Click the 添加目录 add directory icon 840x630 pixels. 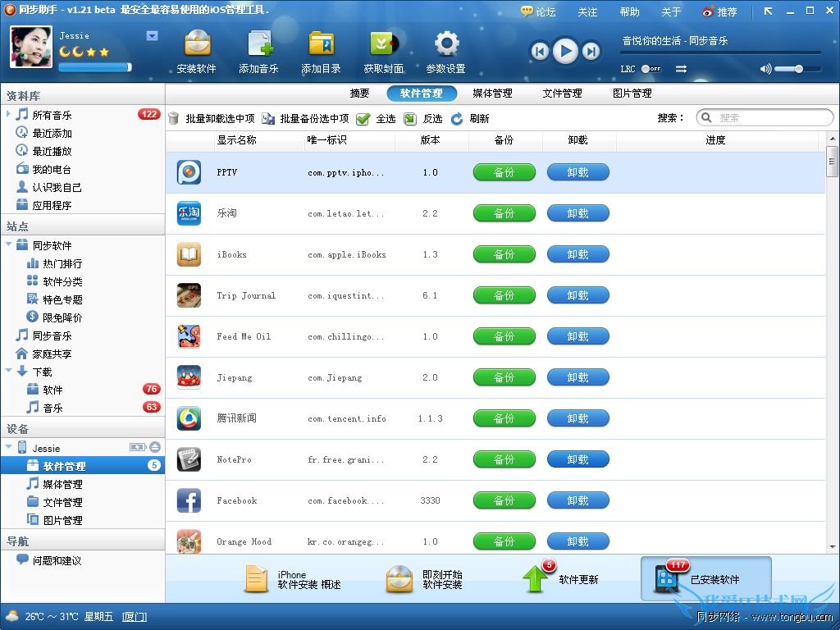pyautogui.click(x=321, y=49)
